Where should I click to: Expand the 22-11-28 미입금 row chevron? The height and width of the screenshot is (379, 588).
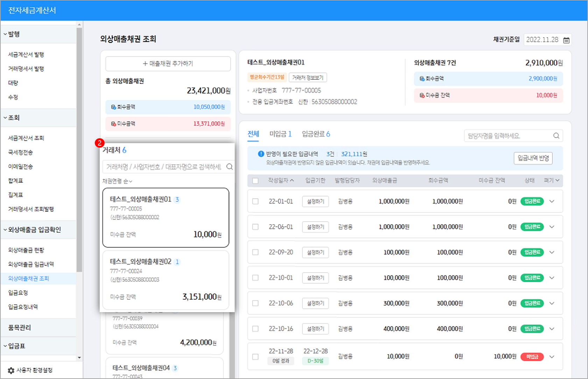[552, 357]
